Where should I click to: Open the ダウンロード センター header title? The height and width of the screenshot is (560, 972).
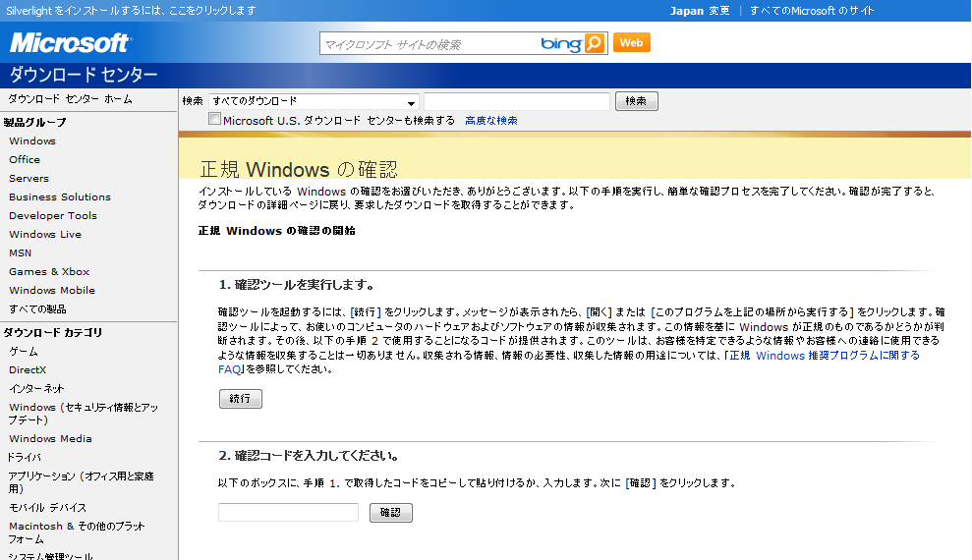(84, 75)
